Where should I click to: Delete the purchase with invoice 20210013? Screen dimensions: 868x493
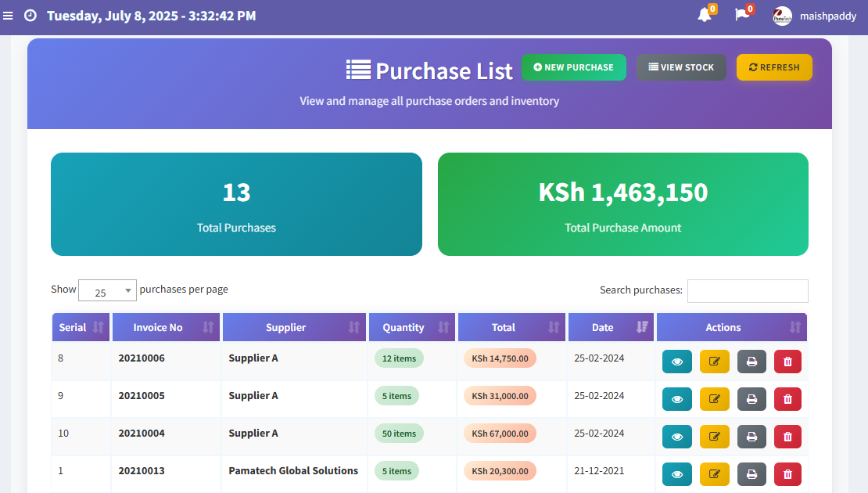(x=787, y=474)
